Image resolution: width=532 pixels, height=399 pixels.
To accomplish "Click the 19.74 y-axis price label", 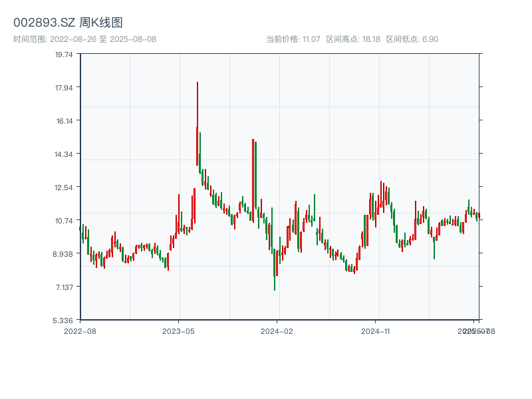I will 64,55.
